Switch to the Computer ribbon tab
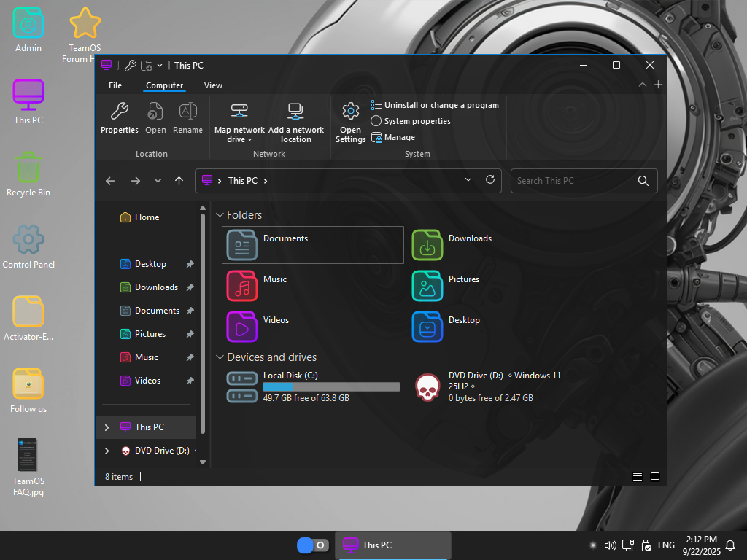The width and height of the screenshot is (747, 560). [x=164, y=85]
